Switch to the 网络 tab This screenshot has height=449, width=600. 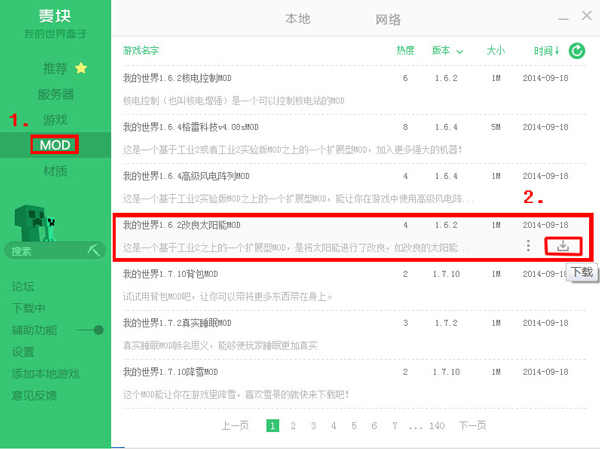click(388, 19)
